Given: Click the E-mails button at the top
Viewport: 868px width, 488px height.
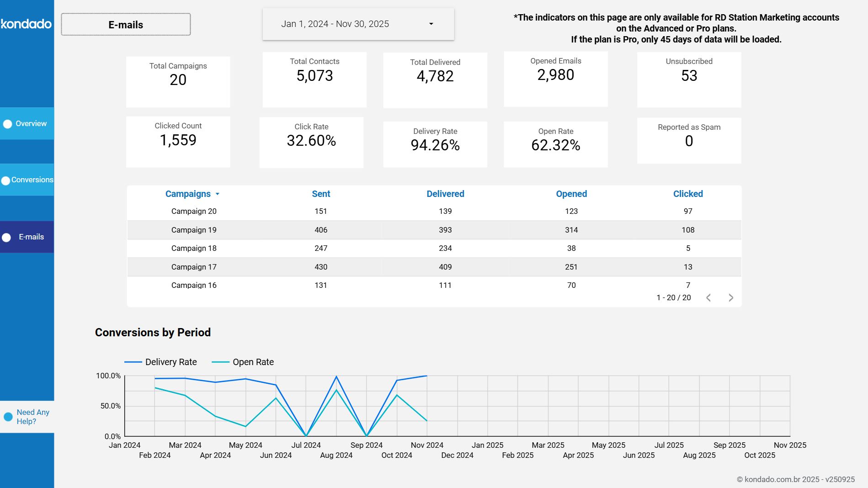Looking at the screenshot, I should [125, 25].
